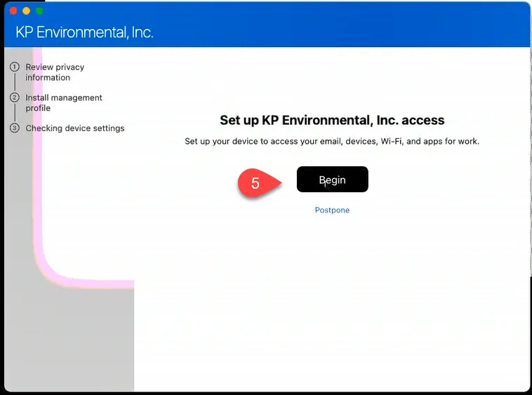Minimize the window with the yellow button

click(26, 11)
